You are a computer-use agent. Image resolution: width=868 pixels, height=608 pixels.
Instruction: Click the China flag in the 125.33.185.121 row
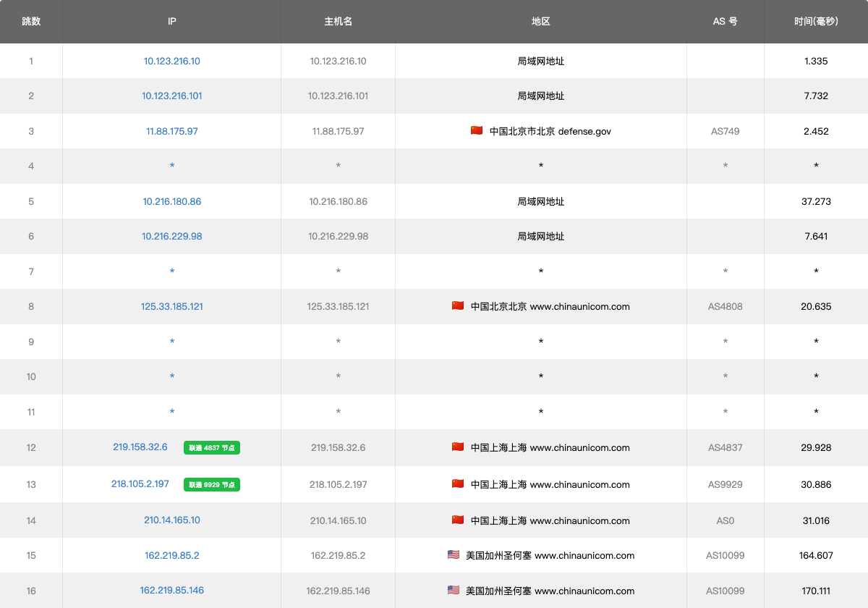(457, 306)
